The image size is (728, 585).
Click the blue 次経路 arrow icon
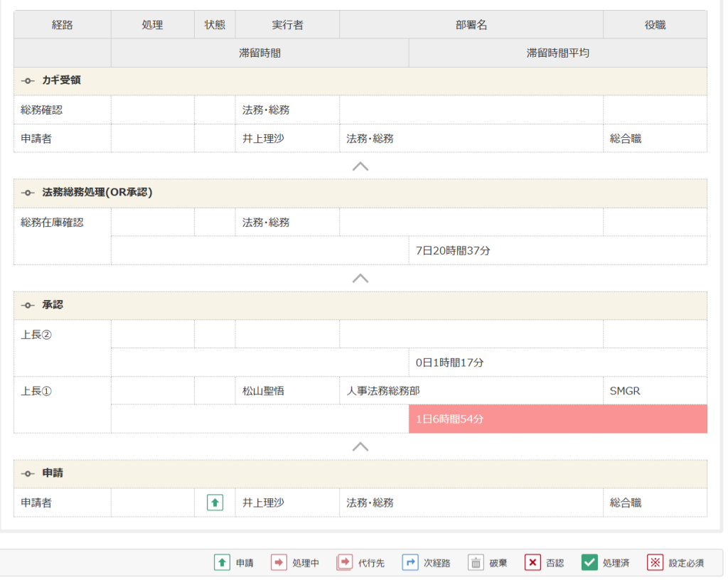pyautogui.click(x=409, y=562)
